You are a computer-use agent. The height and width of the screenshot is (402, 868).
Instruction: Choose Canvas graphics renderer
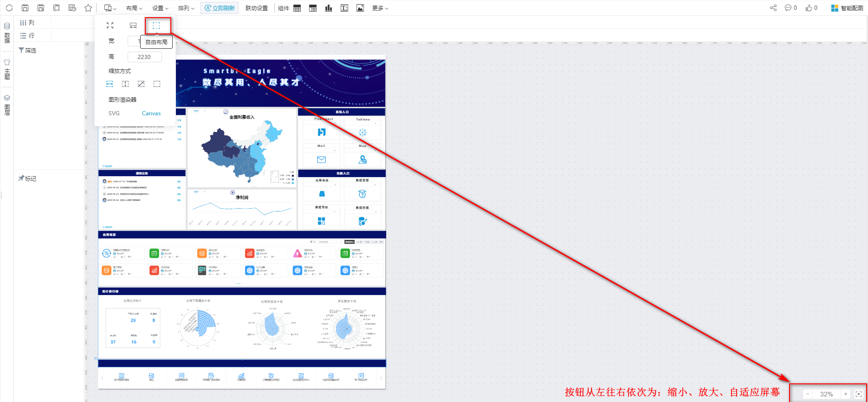[x=151, y=113]
